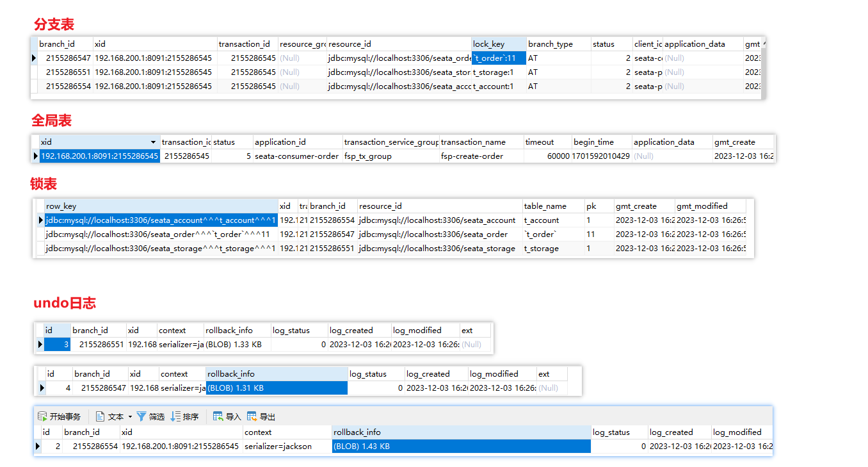
Task: Click the 排序 (Sort) icon
Action: tap(175, 416)
